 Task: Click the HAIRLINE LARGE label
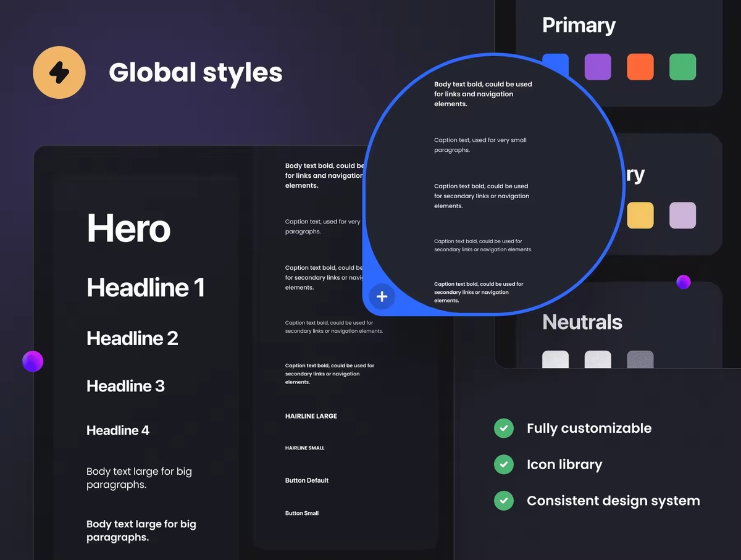point(311,416)
